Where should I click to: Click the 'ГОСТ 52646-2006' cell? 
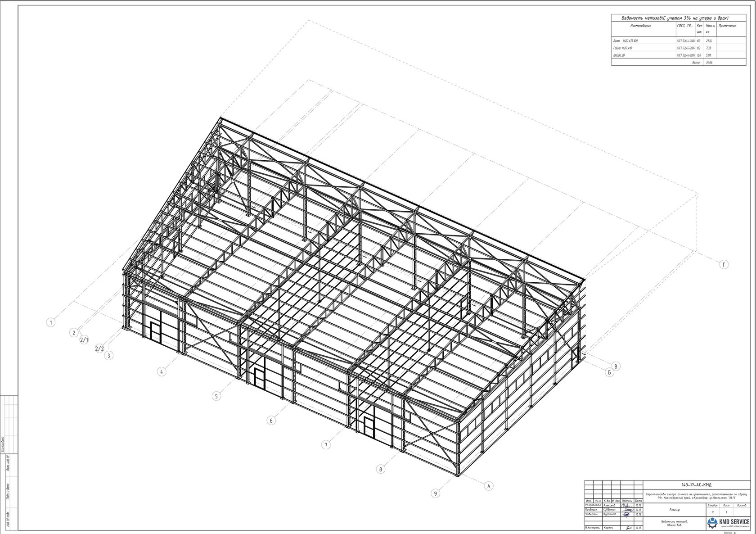(x=686, y=55)
